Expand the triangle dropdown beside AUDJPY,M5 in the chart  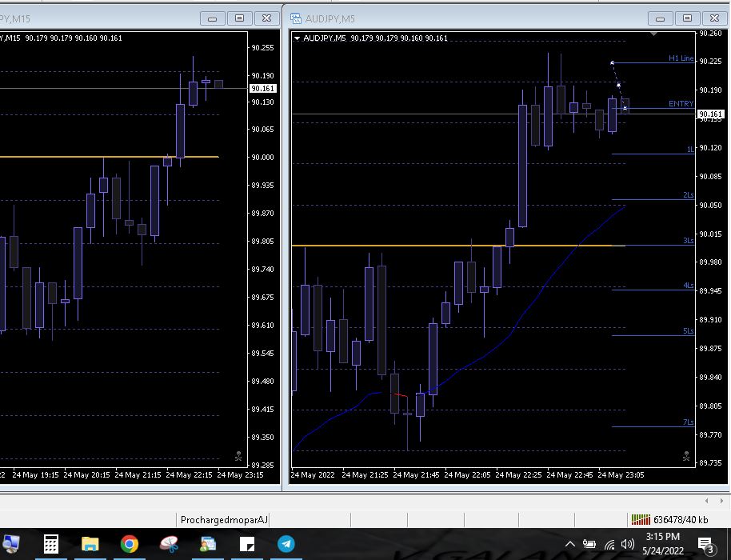click(297, 38)
